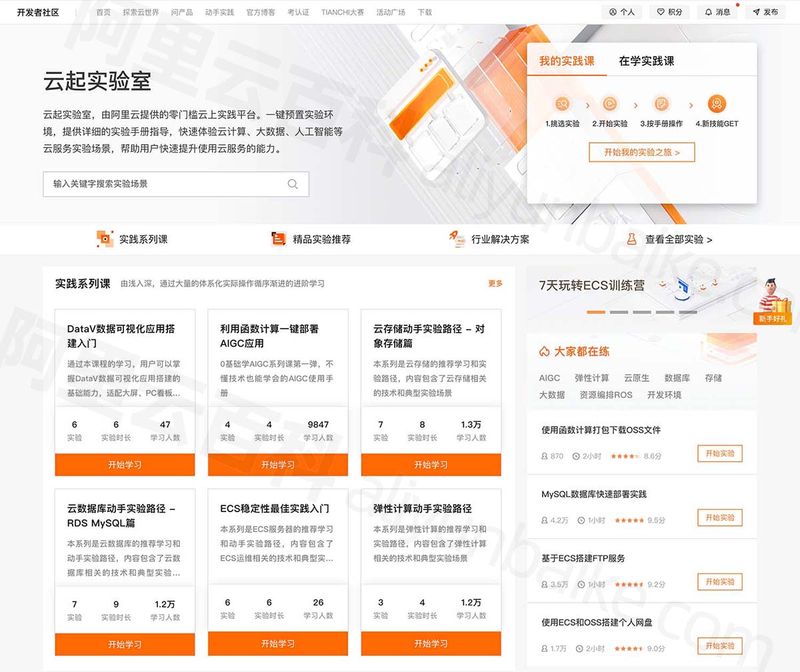
Task: Switch to 在学实践课 tab
Action: [647, 61]
